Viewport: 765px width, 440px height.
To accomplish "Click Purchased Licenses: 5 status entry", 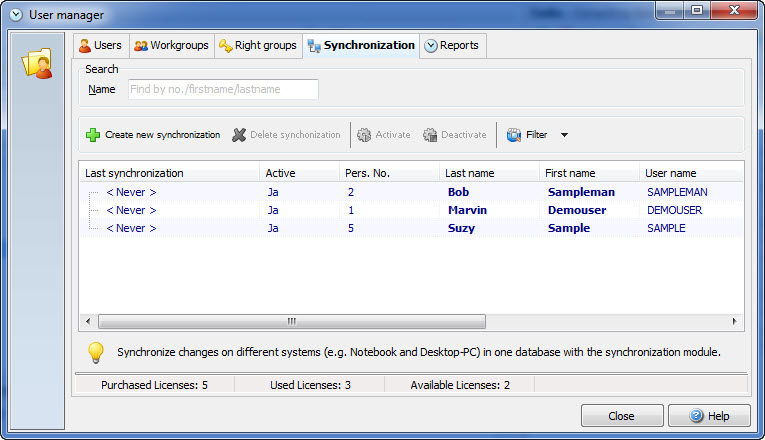I will coord(154,385).
